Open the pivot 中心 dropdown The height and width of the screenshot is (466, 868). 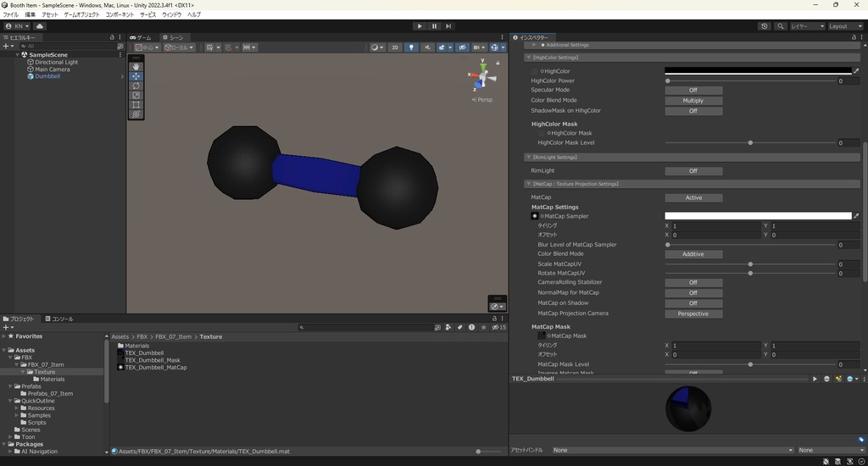pyautogui.click(x=147, y=47)
